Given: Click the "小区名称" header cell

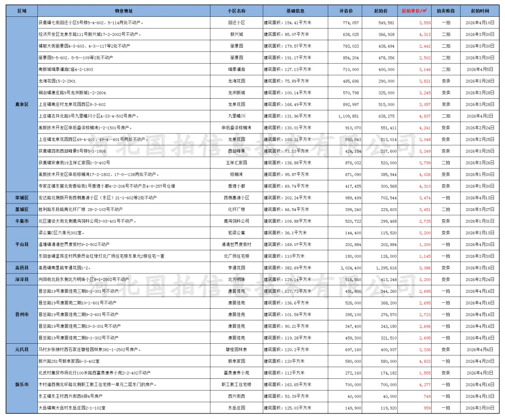Looking at the screenshot, I should coord(237,11).
